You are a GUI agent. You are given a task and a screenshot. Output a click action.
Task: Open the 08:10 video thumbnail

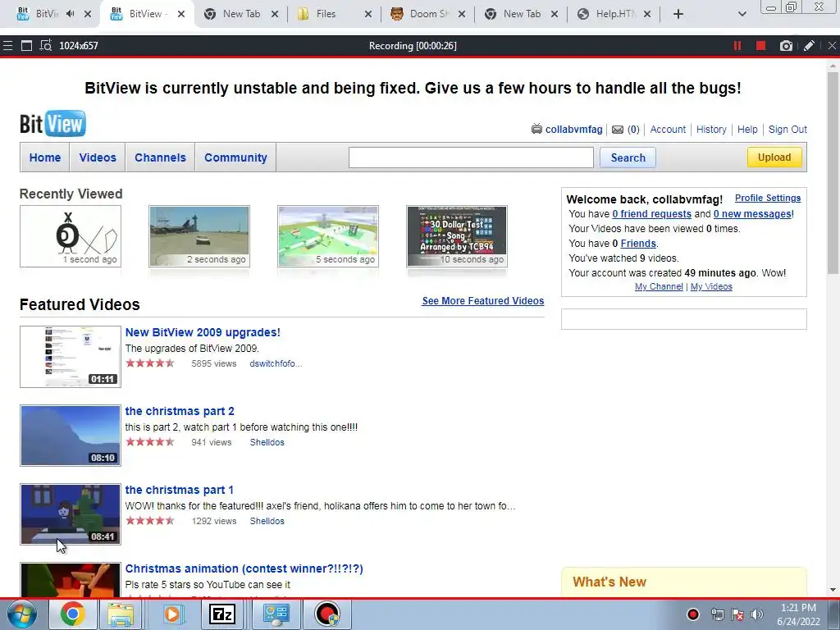point(71,436)
